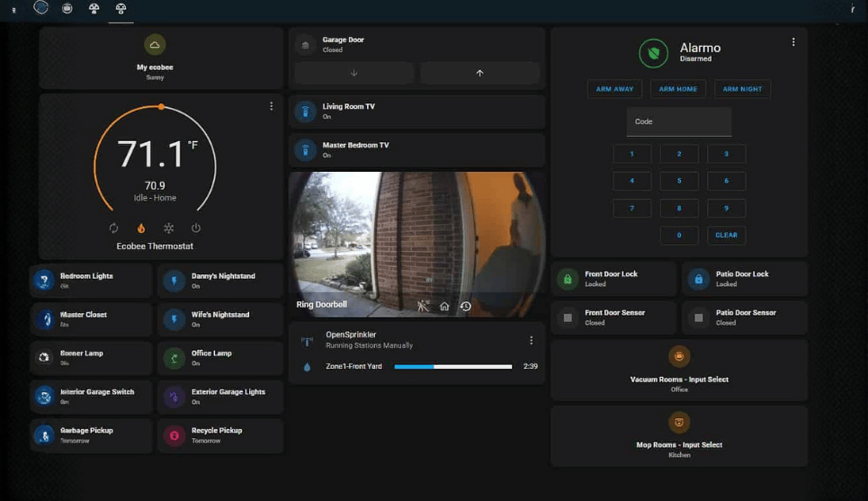Open Patio Door Sensor icon
The height and width of the screenshot is (501, 868).
[699, 318]
